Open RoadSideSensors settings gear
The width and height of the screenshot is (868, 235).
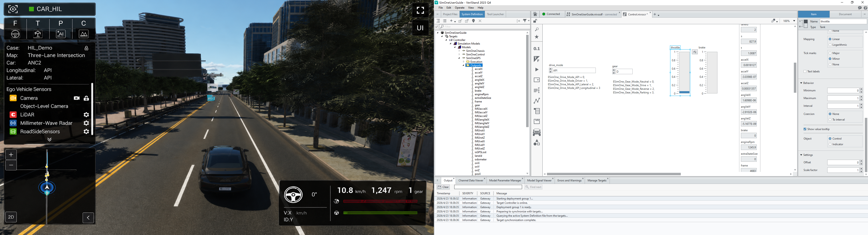[x=86, y=131]
